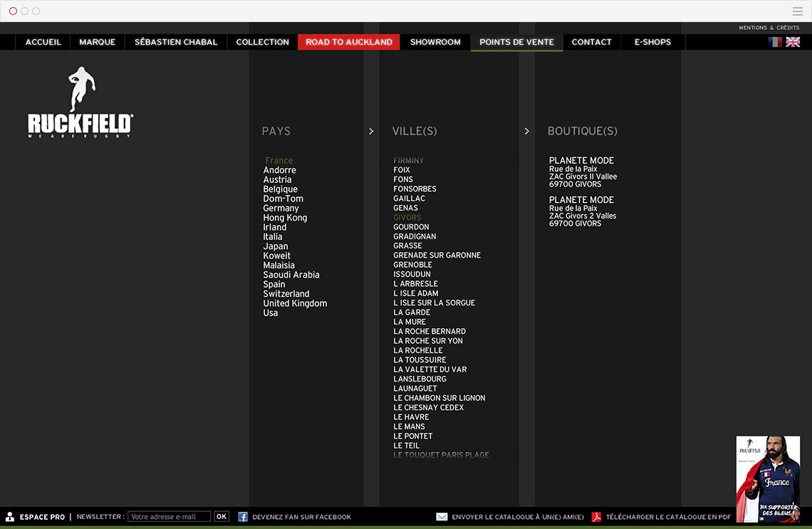Open the browser hamburger menu icon

[x=798, y=11]
